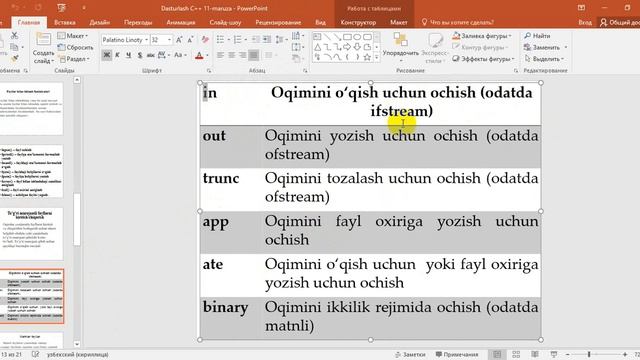
Task: Switch to the Слайд-шоу tab
Action: point(225,22)
